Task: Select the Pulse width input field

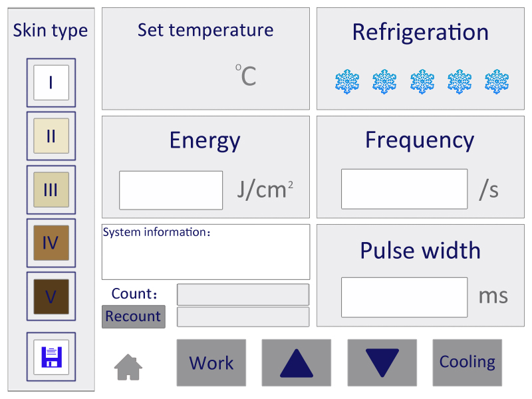Action: (404, 297)
